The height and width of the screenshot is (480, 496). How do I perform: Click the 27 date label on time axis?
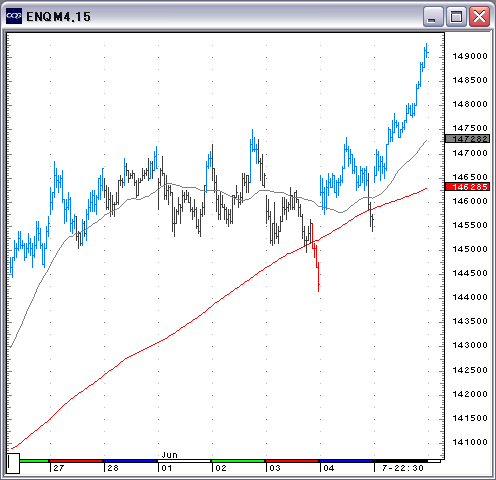(x=59, y=468)
